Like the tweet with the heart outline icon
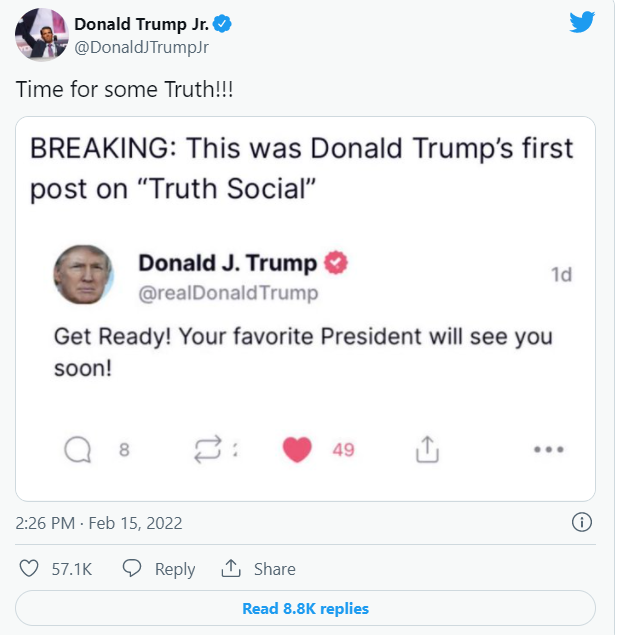 tap(29, 568)
